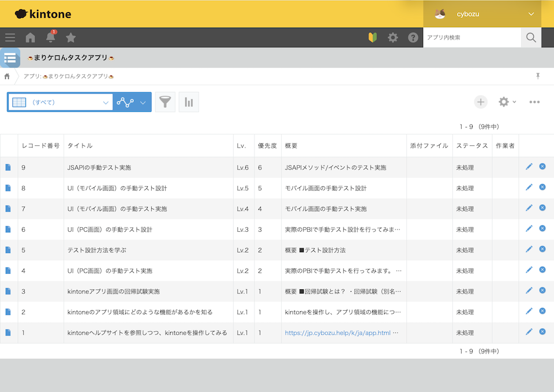Open the more options ellipsis menu
The image size is (554, 392).
point(534,102)
